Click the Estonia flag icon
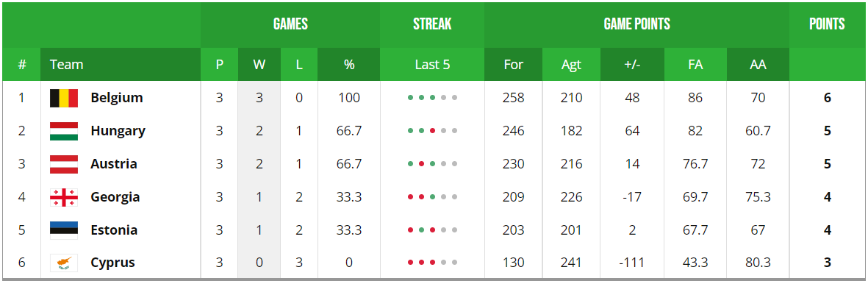The image size is (868, 281). click(64, 230)
